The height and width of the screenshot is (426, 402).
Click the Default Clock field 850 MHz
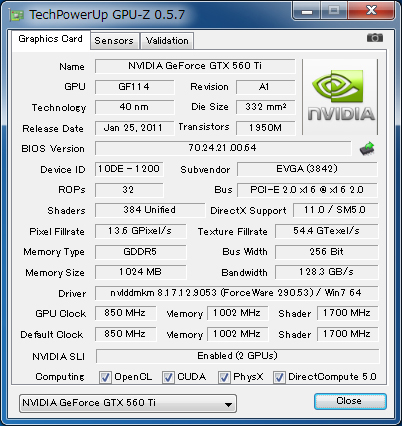coord(125,334)
